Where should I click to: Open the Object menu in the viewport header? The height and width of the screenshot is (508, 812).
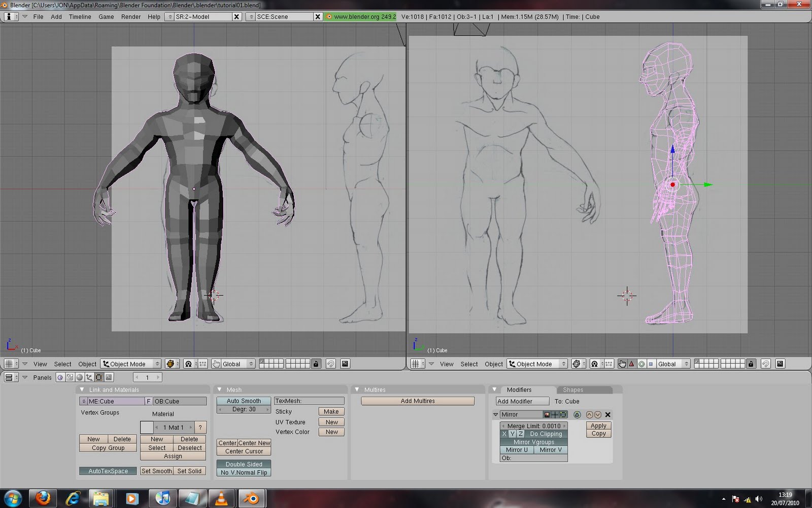coord(87,364)
